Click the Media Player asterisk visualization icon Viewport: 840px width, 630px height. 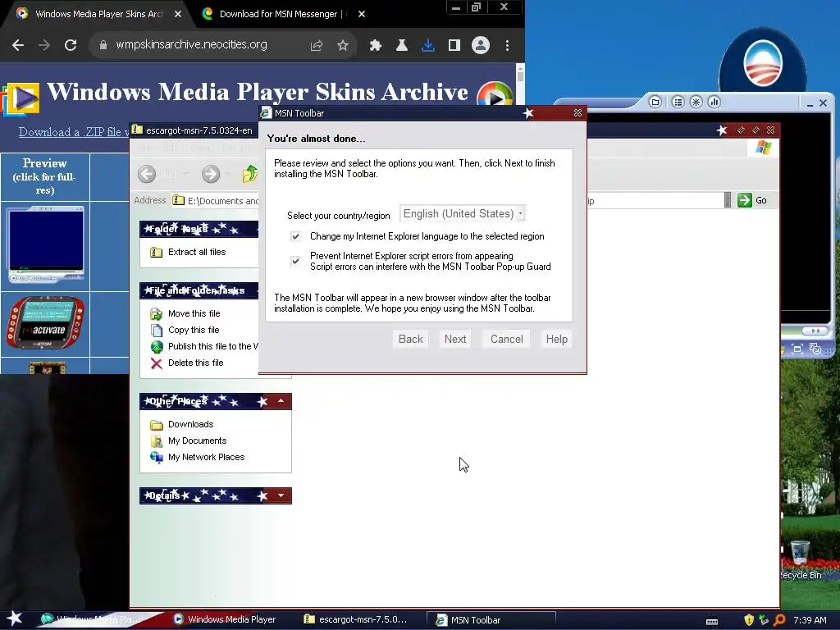[696, 102]
